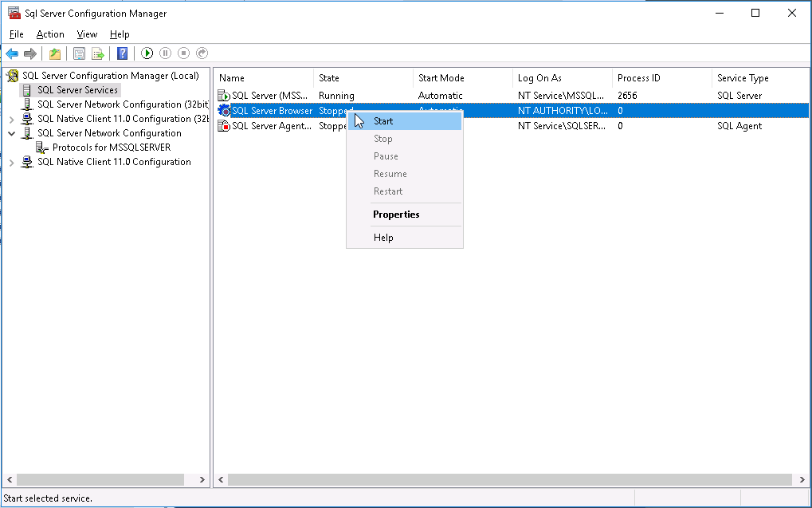Screen dimensions: 812x508
Task: Select the SQL Server Services tree icon
Action: click(27, 90)
